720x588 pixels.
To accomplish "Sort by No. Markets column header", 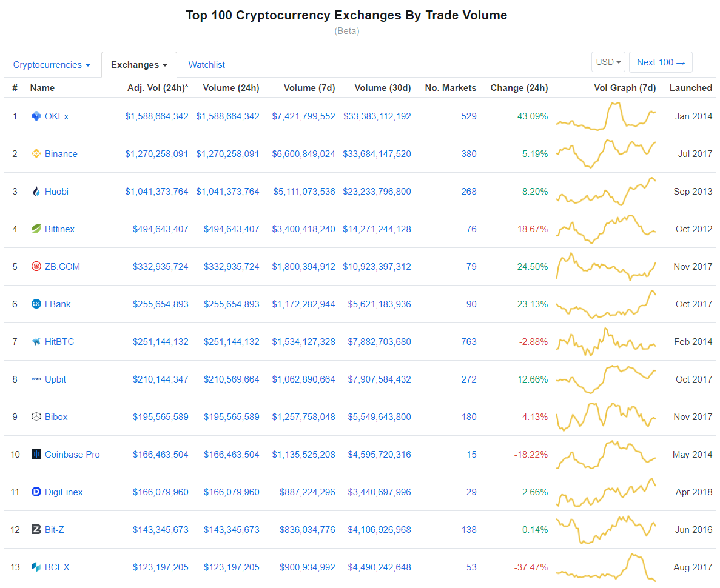I will tap(451, 88).
